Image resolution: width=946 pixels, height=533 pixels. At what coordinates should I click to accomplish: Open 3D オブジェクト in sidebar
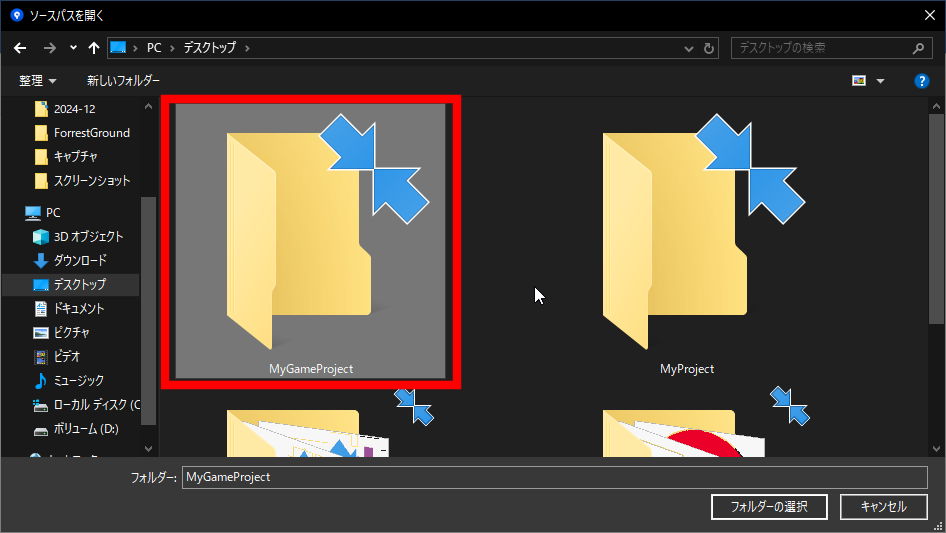pos(88,237)
